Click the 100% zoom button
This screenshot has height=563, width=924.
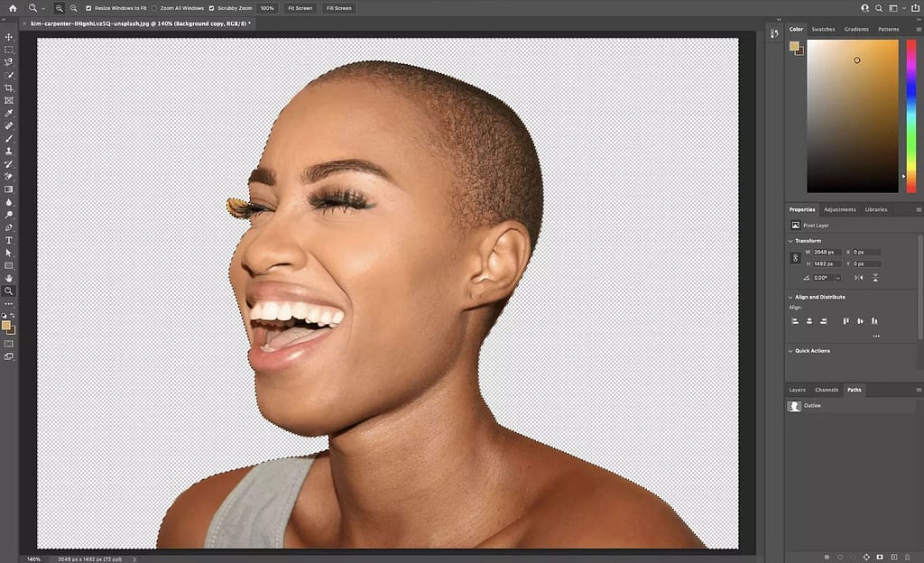tap(266, 8)
